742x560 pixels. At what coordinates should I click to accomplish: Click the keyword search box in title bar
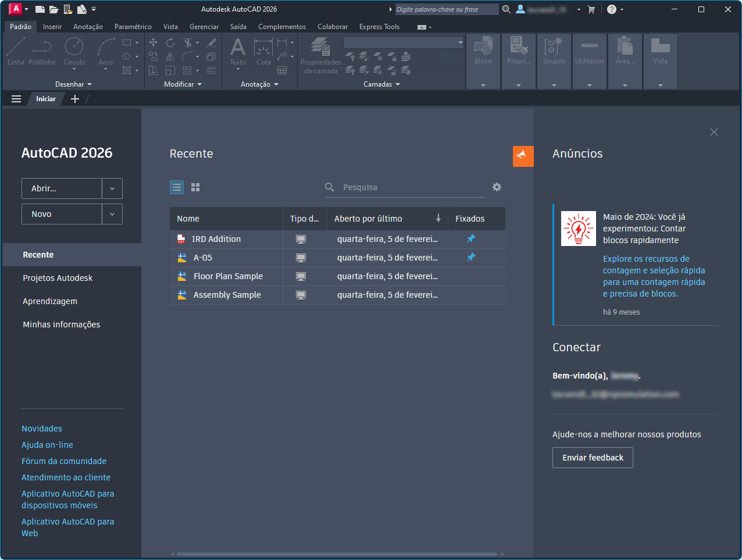pos(447,9)
